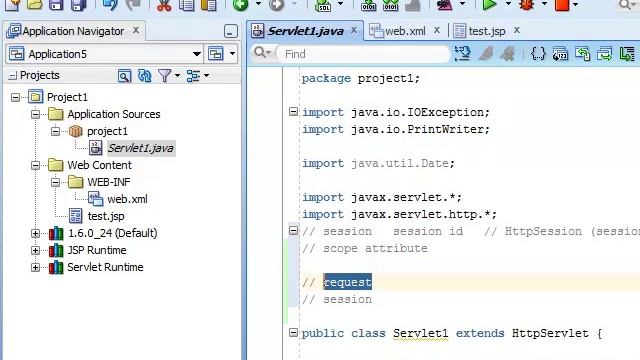Fold the Servlet1 class block
The height and width of the screenshot is (360, 640).
(293, 333)
